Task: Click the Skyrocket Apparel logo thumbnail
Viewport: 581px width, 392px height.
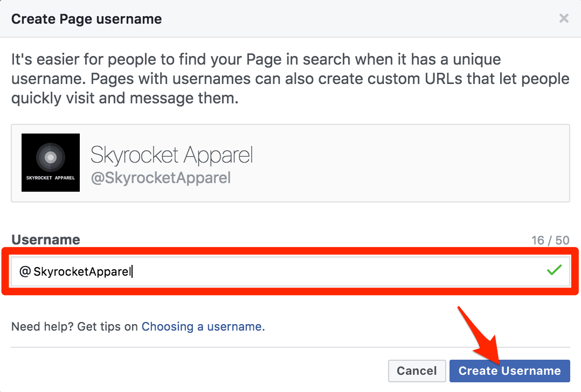Action: (x=51, y=163)
